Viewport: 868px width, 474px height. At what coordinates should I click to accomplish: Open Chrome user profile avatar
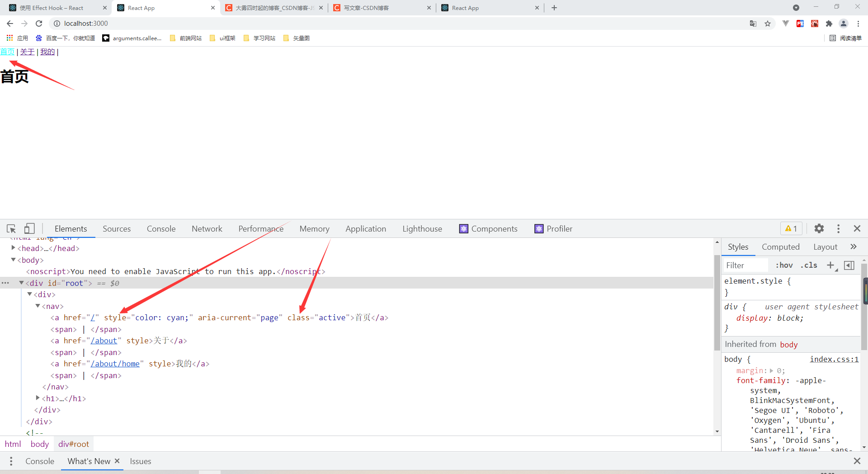[844, 24]
